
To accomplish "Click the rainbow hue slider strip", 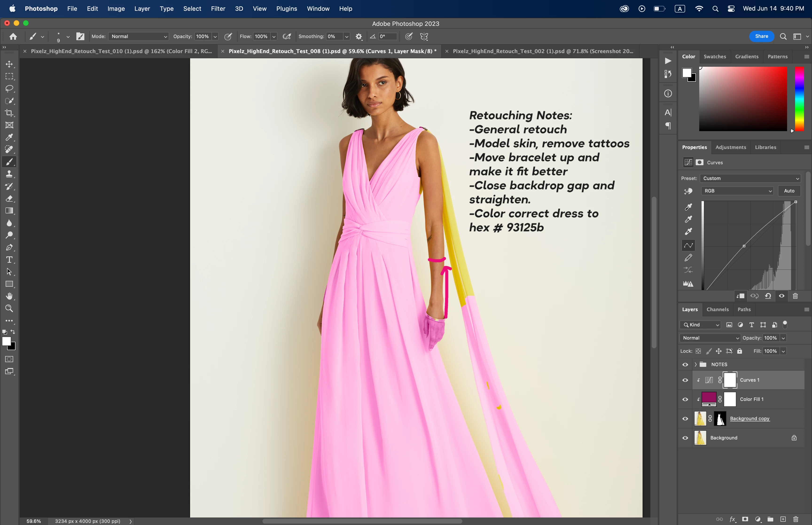I will [799, 99].
